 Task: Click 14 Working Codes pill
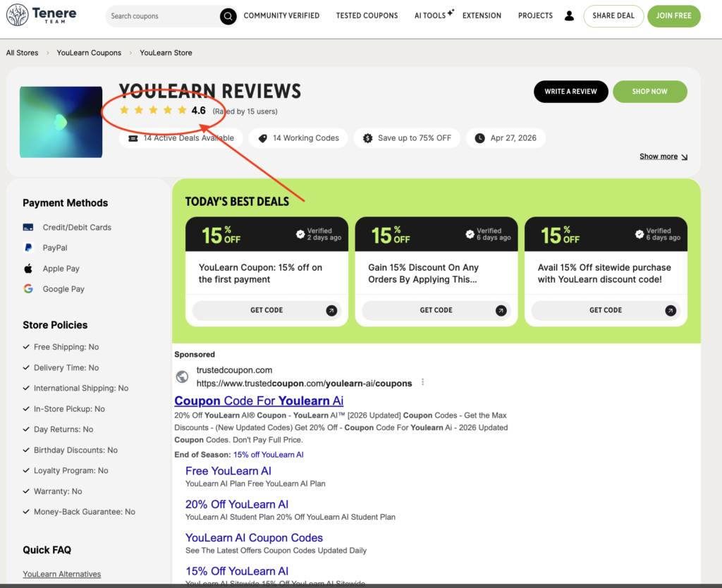[298, 138]
